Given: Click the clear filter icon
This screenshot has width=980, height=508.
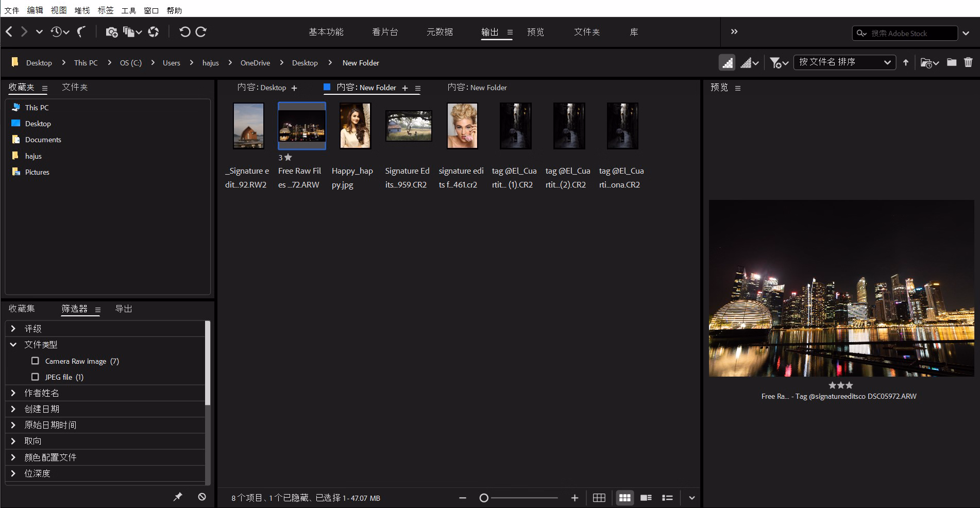Looking at the screenshot, I should click(x=202, y=497).
